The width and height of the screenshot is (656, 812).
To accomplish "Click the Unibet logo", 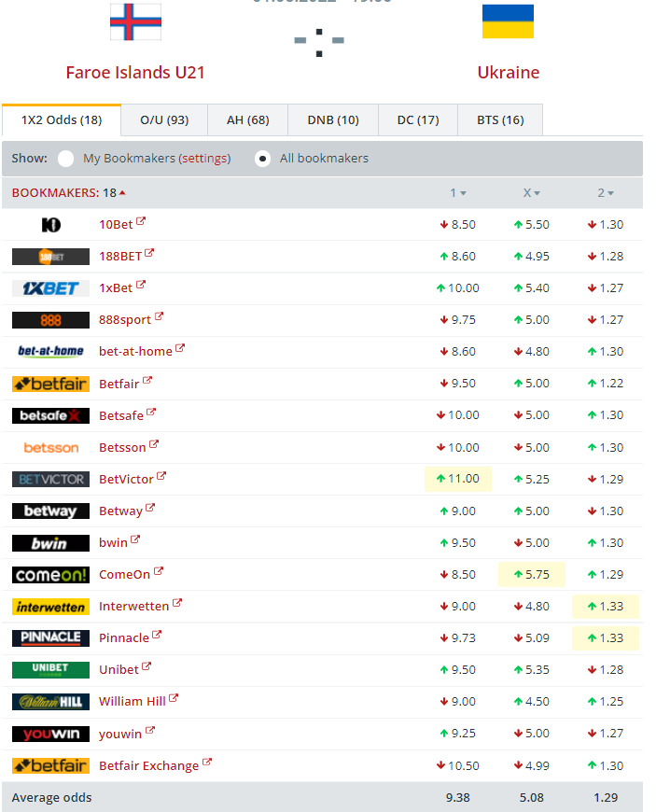I will 50,669.
